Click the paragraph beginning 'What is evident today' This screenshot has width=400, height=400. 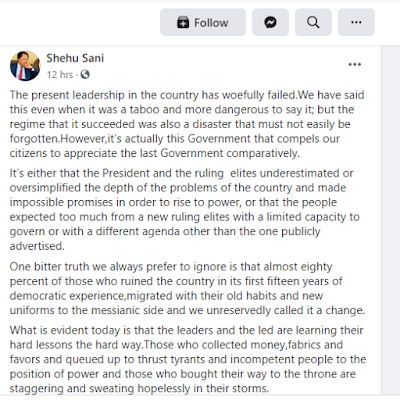click(188, 359)
